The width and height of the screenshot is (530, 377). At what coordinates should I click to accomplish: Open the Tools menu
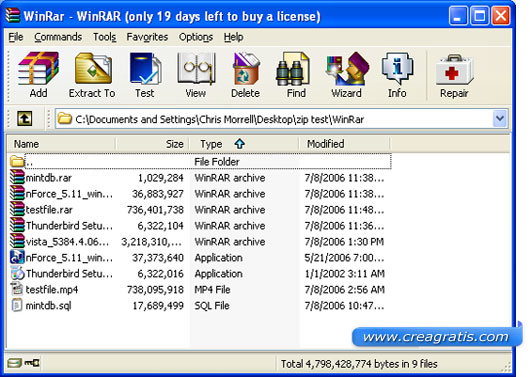[x=104, y=37]
